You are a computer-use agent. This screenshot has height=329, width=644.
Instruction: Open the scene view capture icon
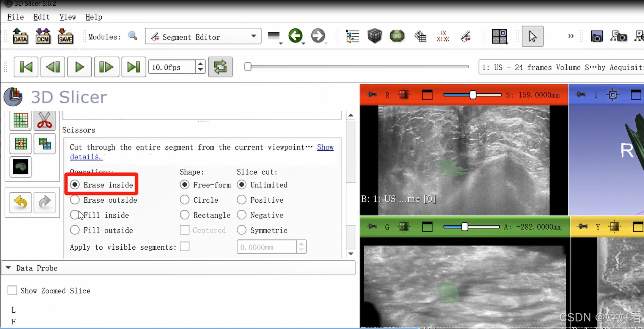(x=619, y=36)
